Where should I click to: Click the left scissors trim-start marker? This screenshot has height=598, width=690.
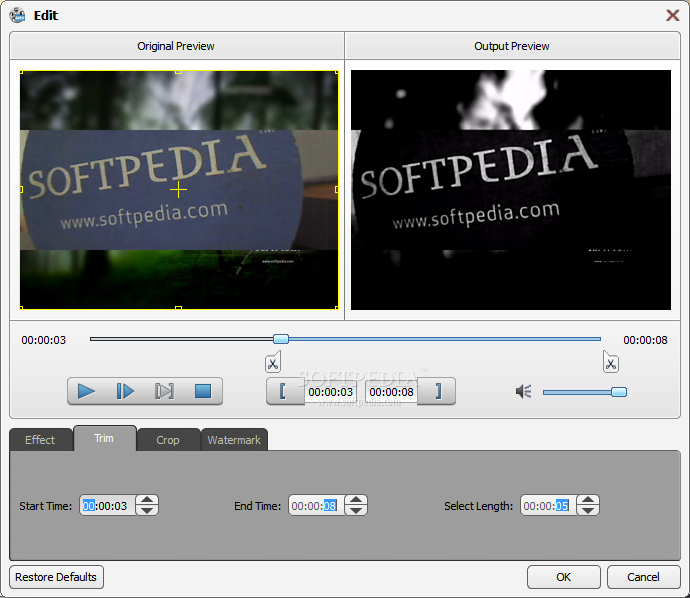pyautogui.click(x=273, y=362)
